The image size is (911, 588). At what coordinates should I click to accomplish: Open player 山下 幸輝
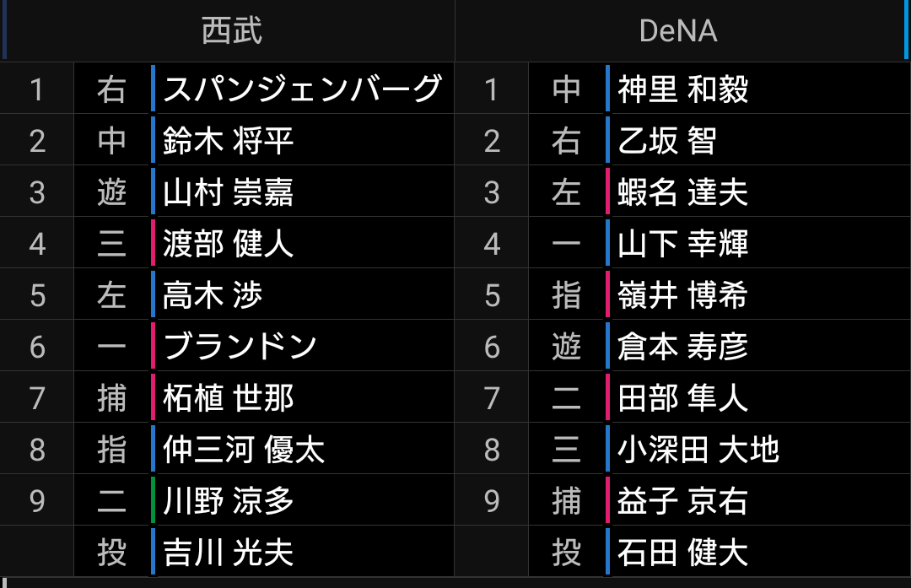(682, 244)
